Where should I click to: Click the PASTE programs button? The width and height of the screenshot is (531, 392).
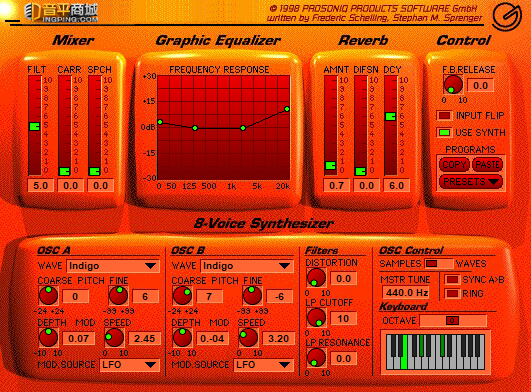pos(487,165)
